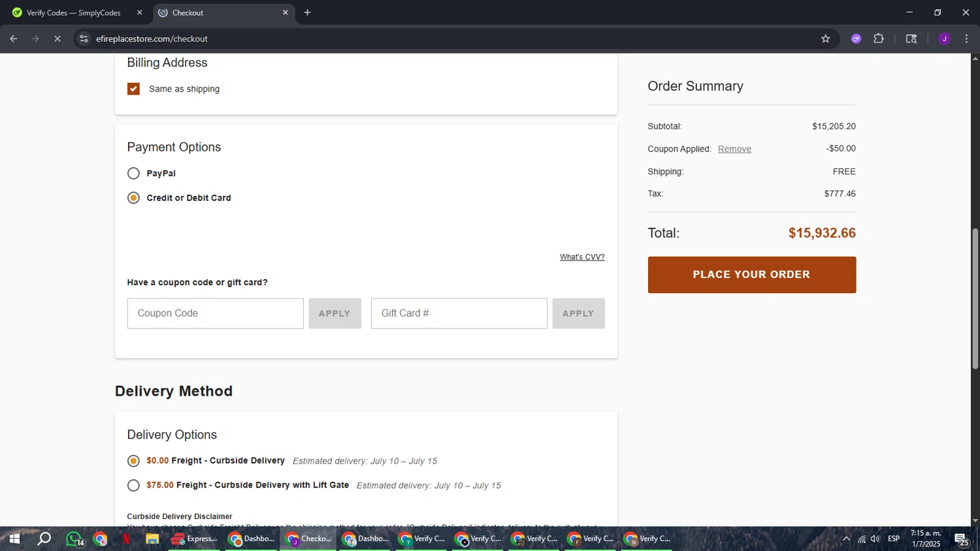Screen dimensions: 980x551
Task: Change the ESP input language
Action: (894, 539)
